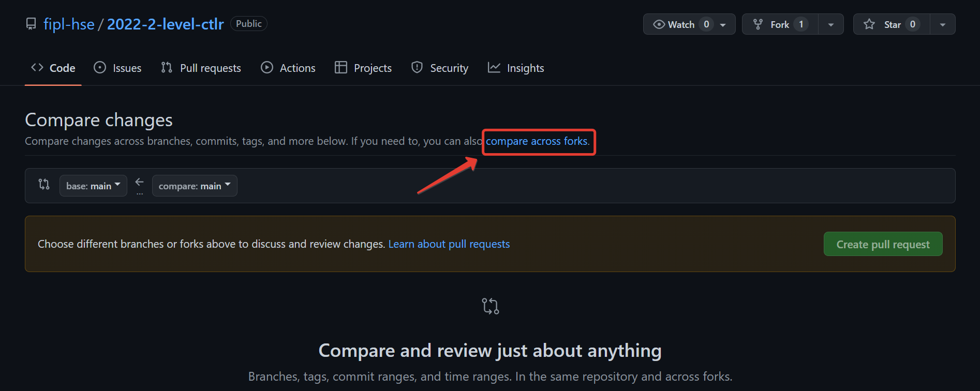The image size is (980, 391).
Task: Click the Watch count badge showing 0
Action: point(706,24)
